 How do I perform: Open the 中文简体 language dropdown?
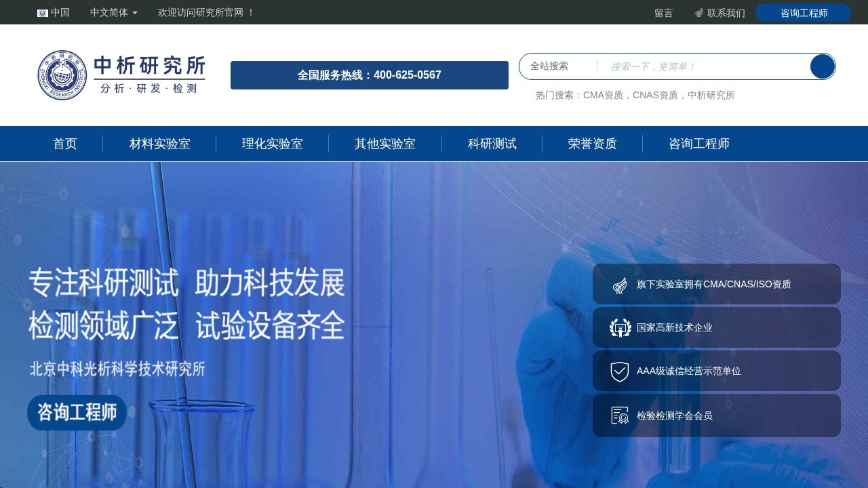click(114, 12)
